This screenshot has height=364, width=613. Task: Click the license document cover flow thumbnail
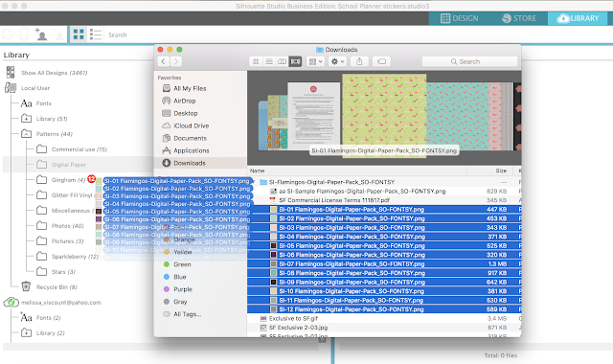(x=314, y=115)
